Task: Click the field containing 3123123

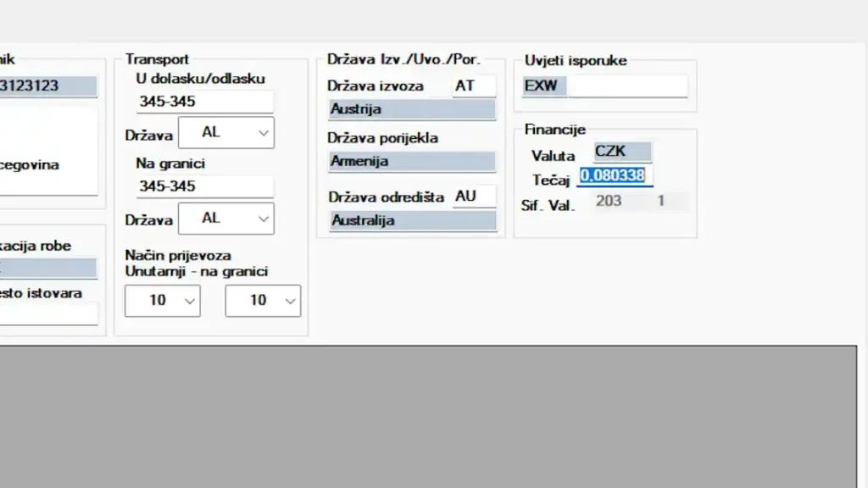Action: [48, 86]
